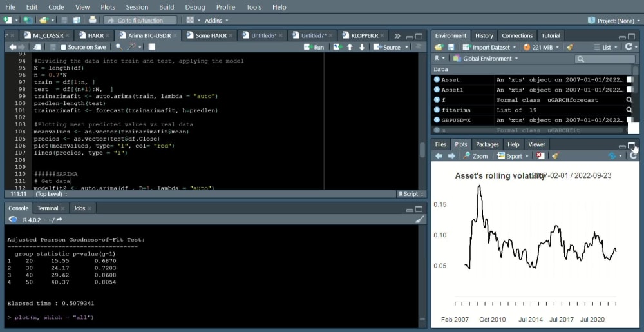The height and width of the screenshot is (332, 644).
Task: Click the Print document icon
Action: [92, 20]
